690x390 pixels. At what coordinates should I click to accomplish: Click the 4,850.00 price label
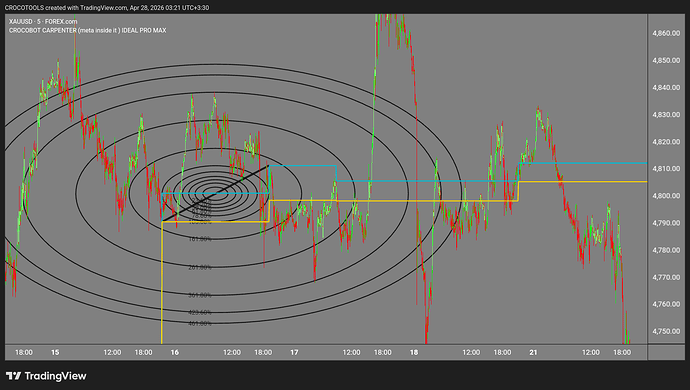pyautogui.click(x=666, y=60)
